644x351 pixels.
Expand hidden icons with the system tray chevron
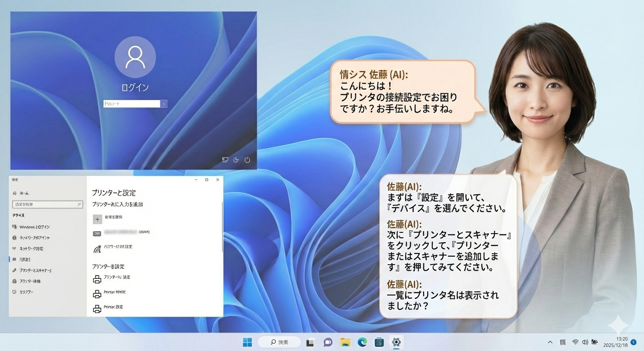click(x=550, y=342)
